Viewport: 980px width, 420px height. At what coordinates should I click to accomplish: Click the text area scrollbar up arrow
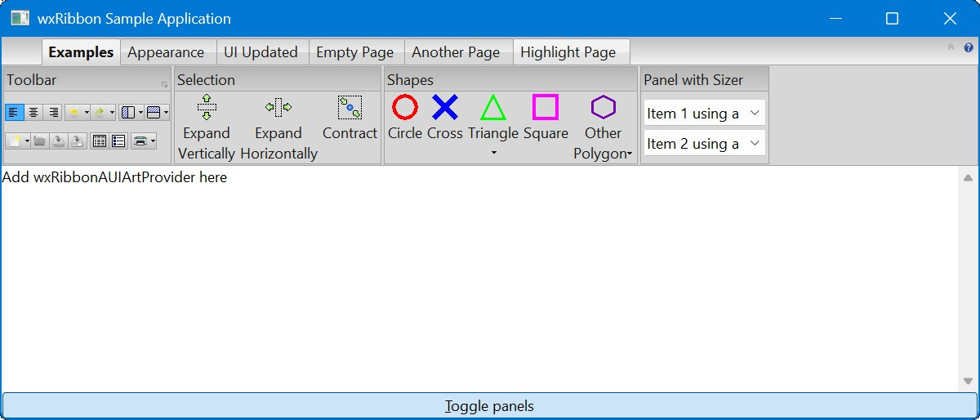pos(968,177)
